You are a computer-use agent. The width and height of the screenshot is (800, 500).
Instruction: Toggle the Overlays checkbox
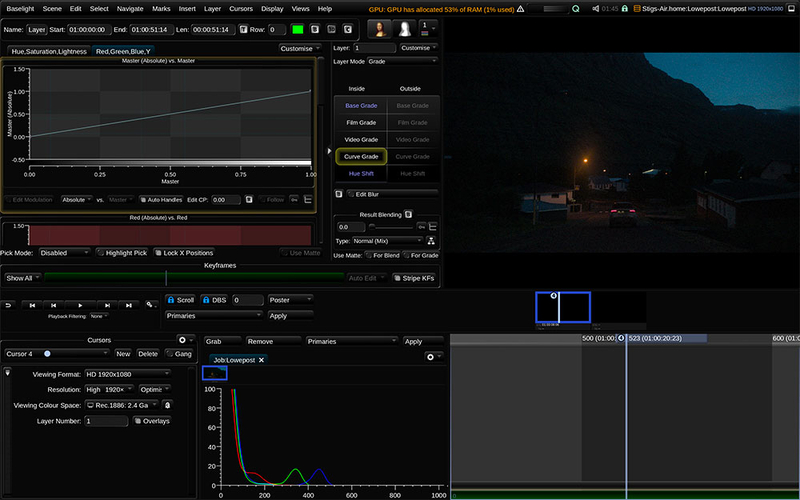152,421
